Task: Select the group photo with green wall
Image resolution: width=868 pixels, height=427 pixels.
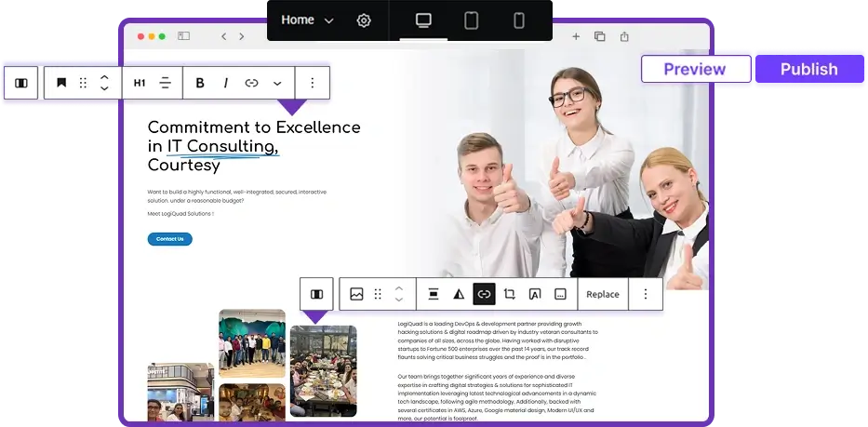Action: (x=252, y=343)
